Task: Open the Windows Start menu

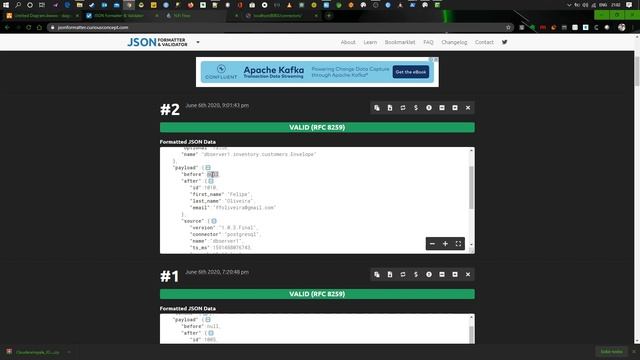Action: [x=6, y=5]
